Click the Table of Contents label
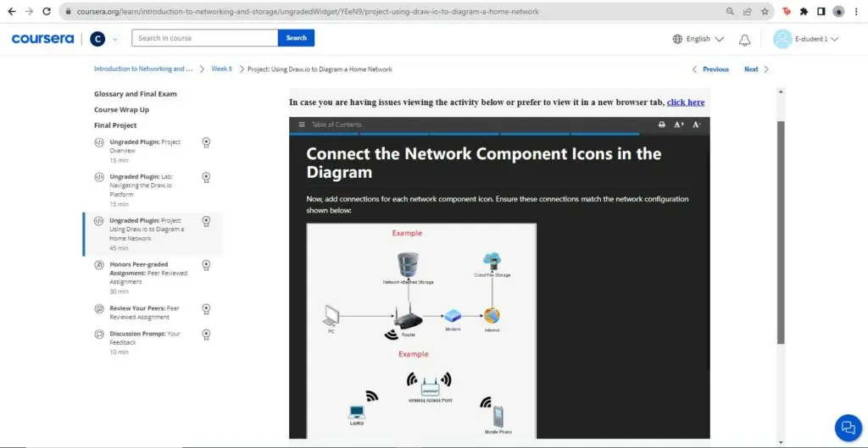This screenshot has width=868, height=448. coord(336,124)
